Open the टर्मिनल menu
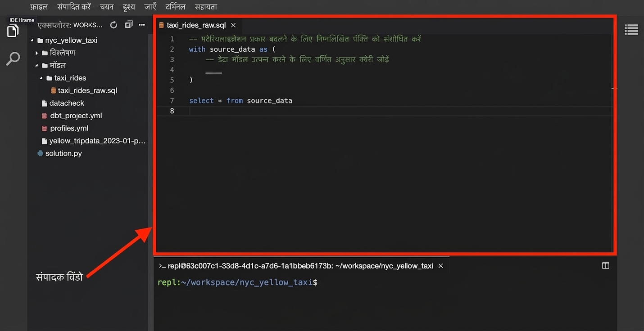Viewport: 644px width, 331px height. (x=176, y=7)
